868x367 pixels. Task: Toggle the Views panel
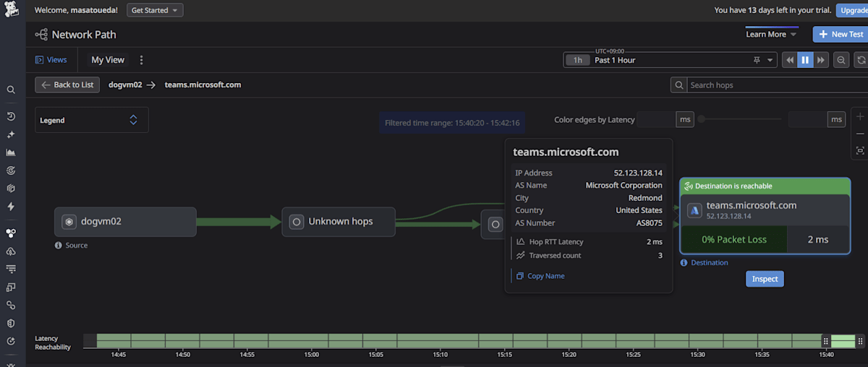tap(51, 60)
